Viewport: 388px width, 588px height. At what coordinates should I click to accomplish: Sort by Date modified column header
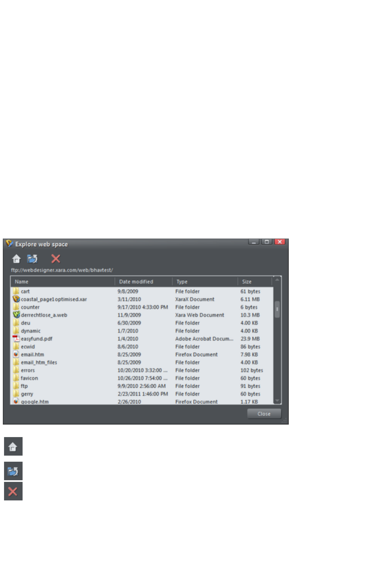click(144, 282)
